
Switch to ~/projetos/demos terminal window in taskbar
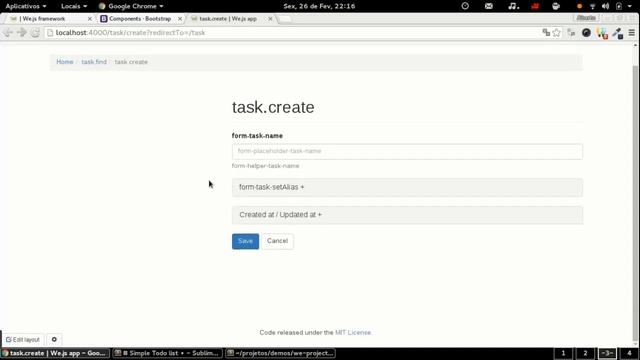click(280, 353)
